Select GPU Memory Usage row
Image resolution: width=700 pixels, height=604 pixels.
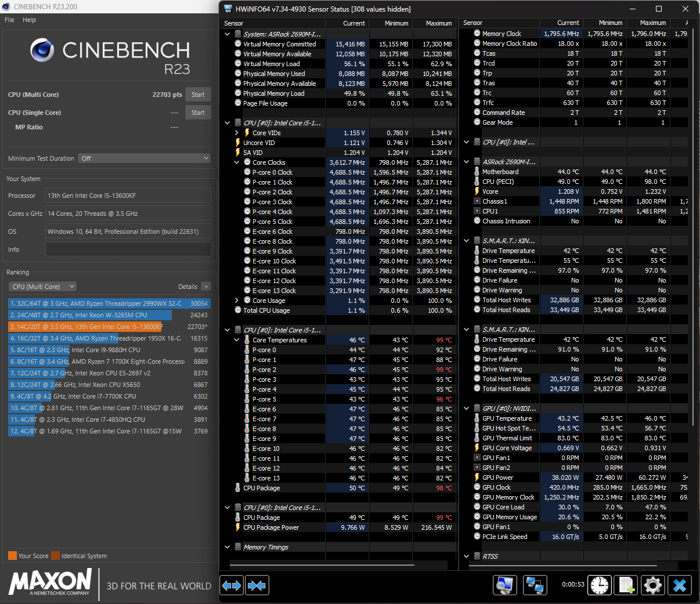coord(575,517)
